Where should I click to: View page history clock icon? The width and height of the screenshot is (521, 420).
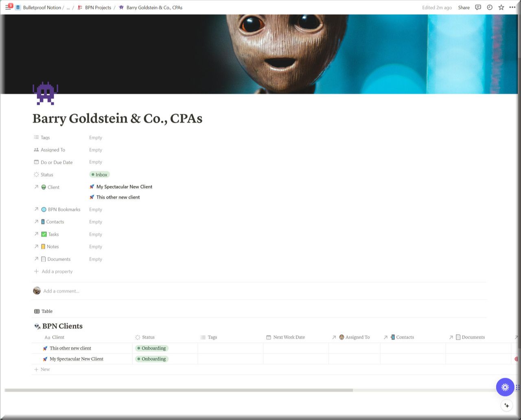point(490,7)
